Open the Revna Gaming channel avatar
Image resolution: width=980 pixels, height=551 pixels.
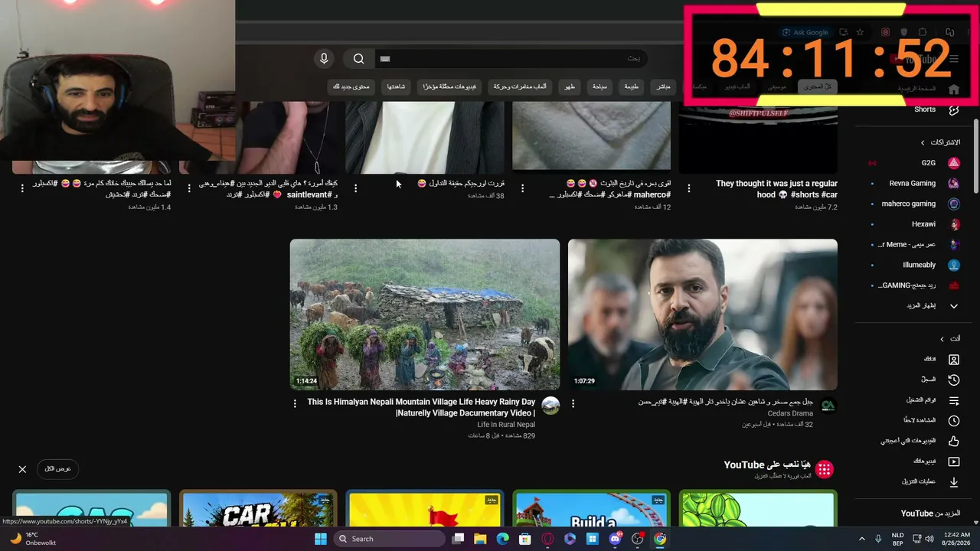coord(953,184)
